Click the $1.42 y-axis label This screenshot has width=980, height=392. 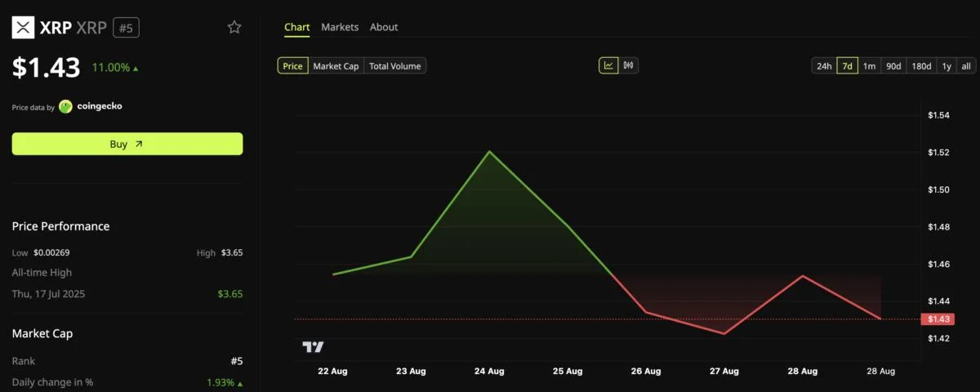[x=938, y=338]
